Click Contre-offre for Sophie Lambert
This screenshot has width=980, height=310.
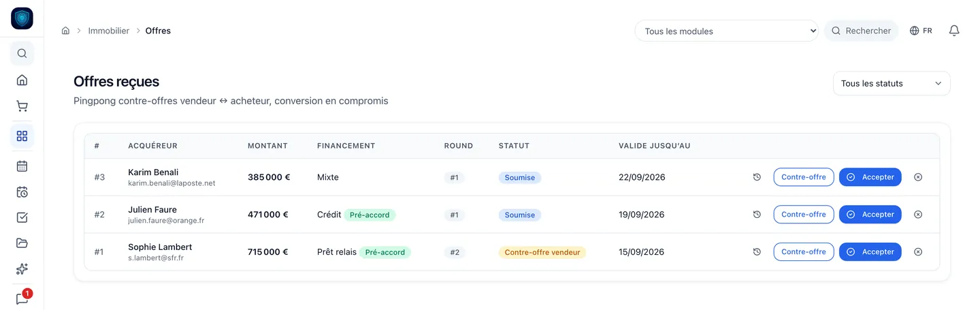coord(804,252)
